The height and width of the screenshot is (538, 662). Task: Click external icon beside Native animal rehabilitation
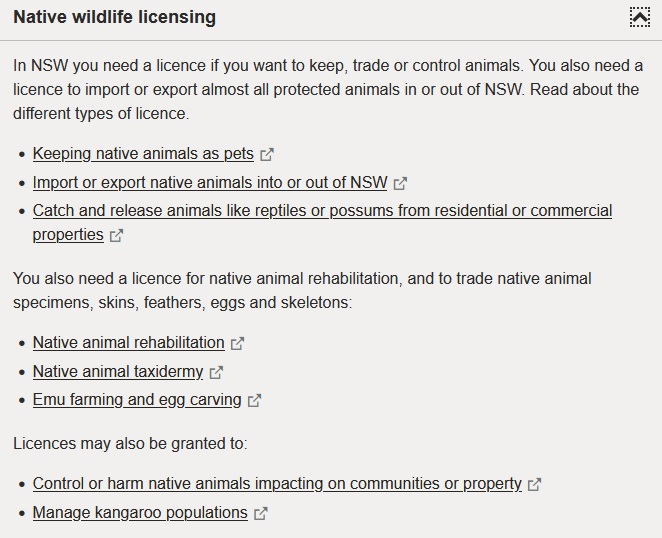237,344
